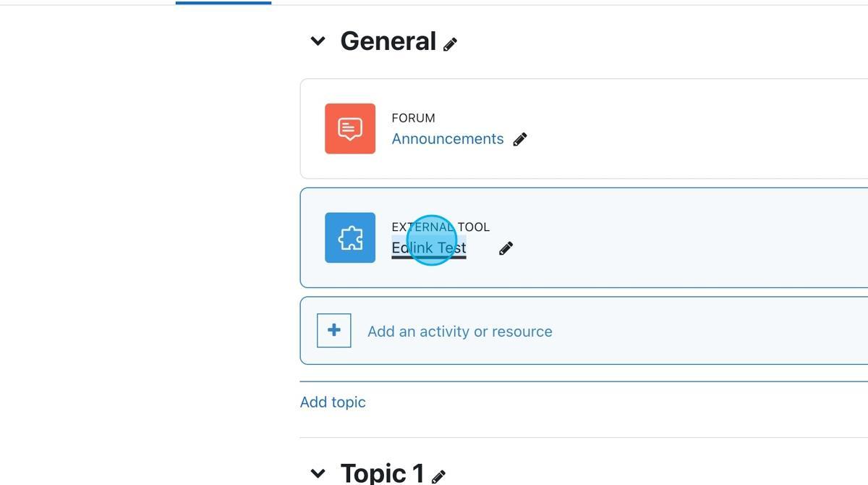
Task: Edit Topic 1 title with pencil icon
Action: click(x=438, y=476)
